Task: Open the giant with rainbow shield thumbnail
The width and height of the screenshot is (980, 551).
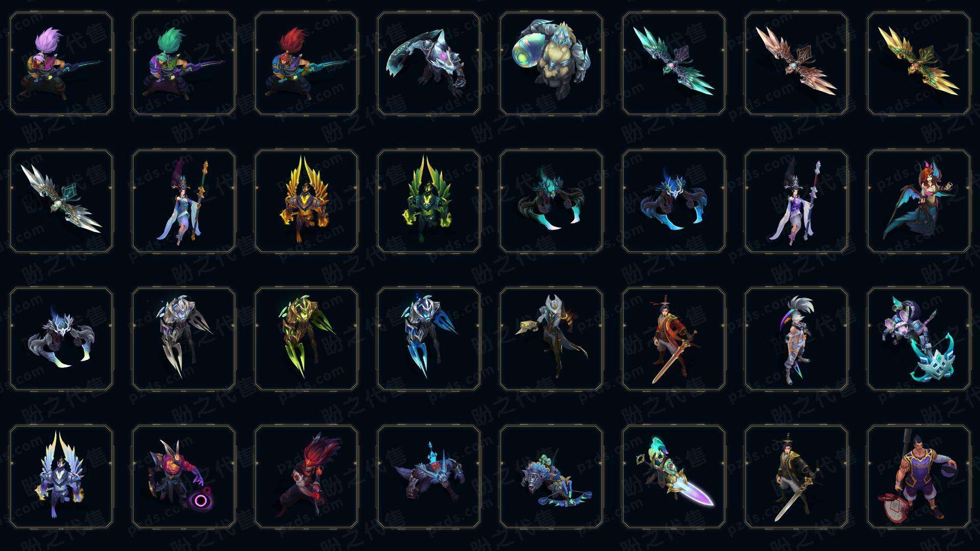Action: point(551,64)
